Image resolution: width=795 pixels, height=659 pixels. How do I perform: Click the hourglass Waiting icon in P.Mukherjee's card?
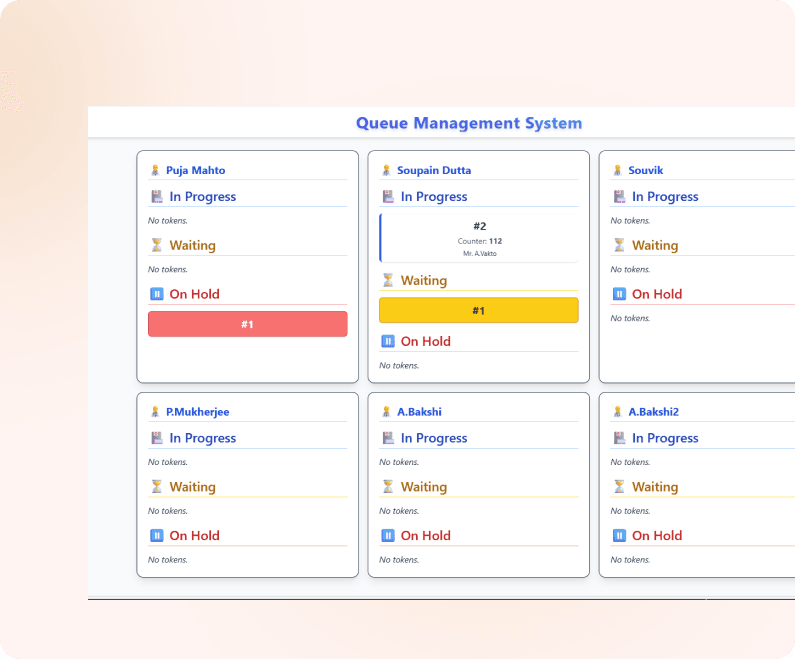(x=157, y=487)
